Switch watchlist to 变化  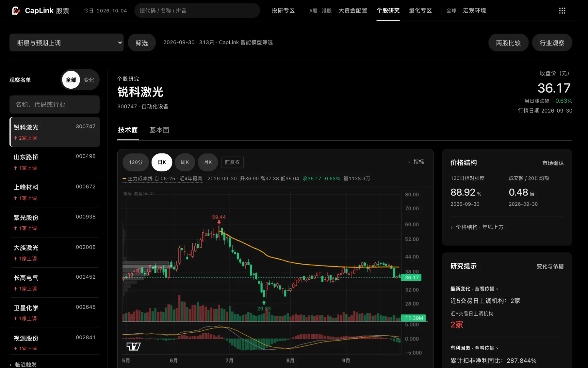[89, 80]
